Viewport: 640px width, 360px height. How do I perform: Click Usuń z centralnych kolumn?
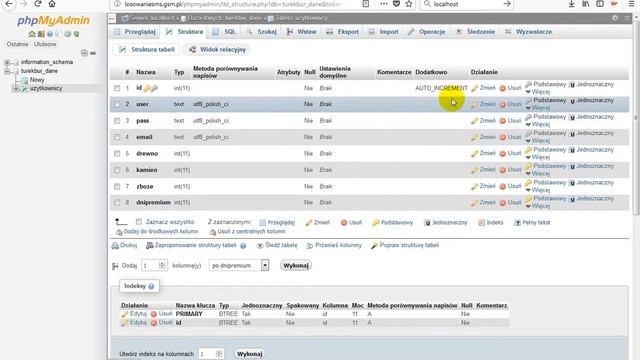tap(247, 231)
